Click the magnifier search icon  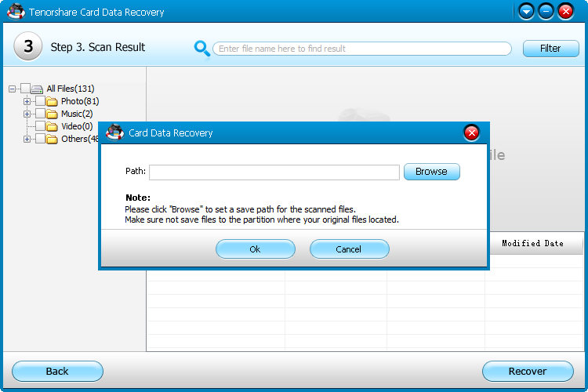click(201, 49)
